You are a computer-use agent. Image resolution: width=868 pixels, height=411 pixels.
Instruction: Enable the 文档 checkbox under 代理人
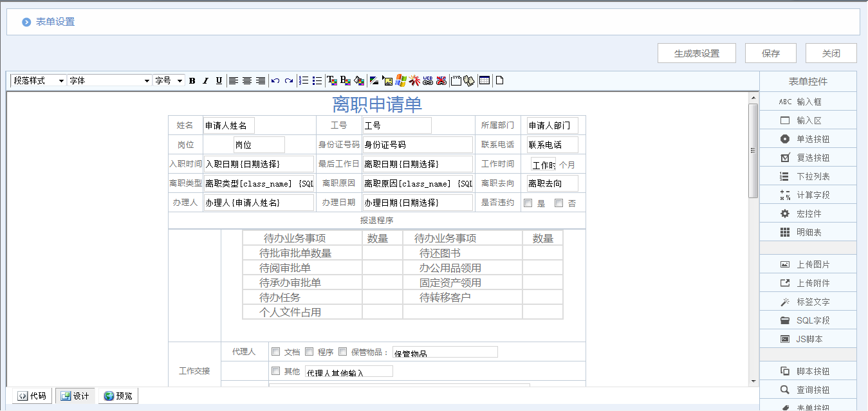(x=276, y=351)
